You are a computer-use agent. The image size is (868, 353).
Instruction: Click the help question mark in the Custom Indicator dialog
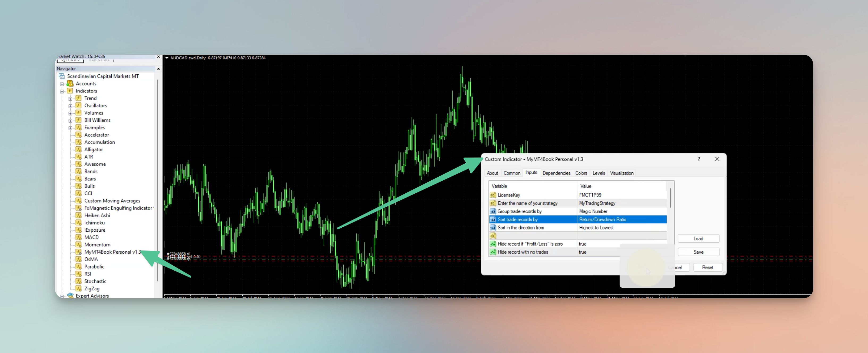click(x=699, y=159)
